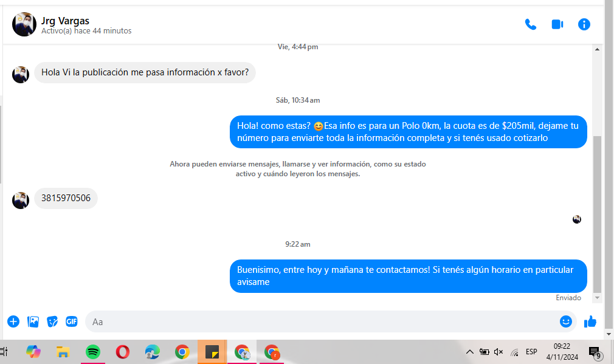Open File Explorer from the taskbar
614x364 pixels.
point(63,352)
